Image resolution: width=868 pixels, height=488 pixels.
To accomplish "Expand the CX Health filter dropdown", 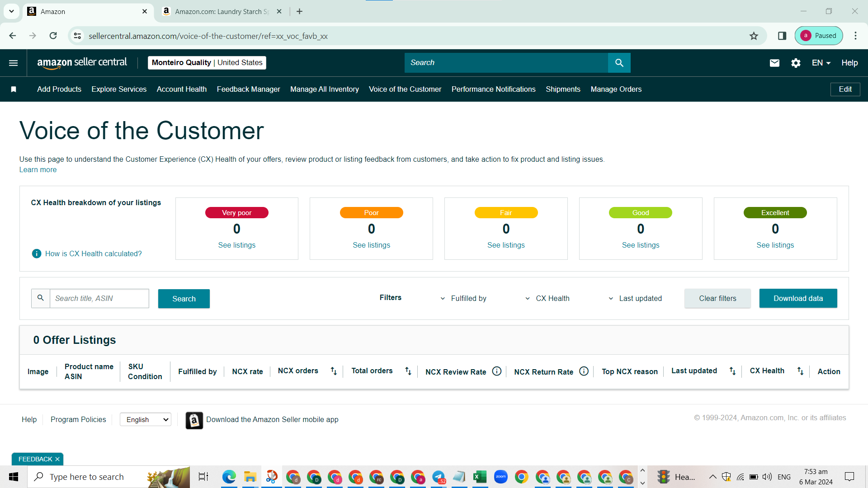I will click(x=547, y=299).
